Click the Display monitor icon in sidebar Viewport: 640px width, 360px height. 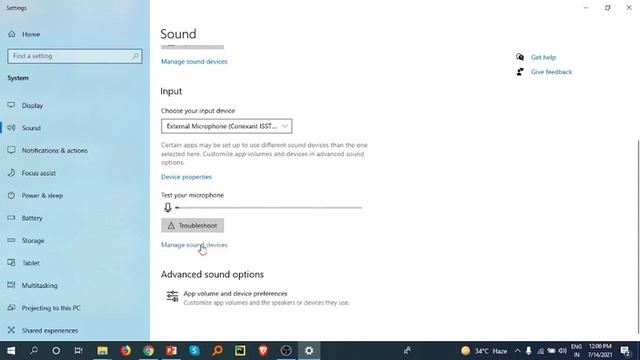pyautogui.click(x=11, y=105)
